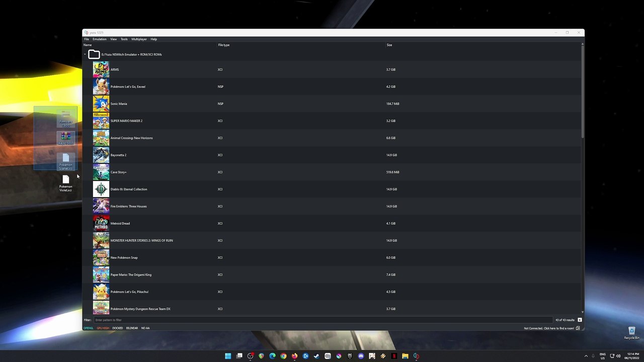Select the Cave Story+ cover icon
Screen dimensions: 644x362
coord(101,172)
